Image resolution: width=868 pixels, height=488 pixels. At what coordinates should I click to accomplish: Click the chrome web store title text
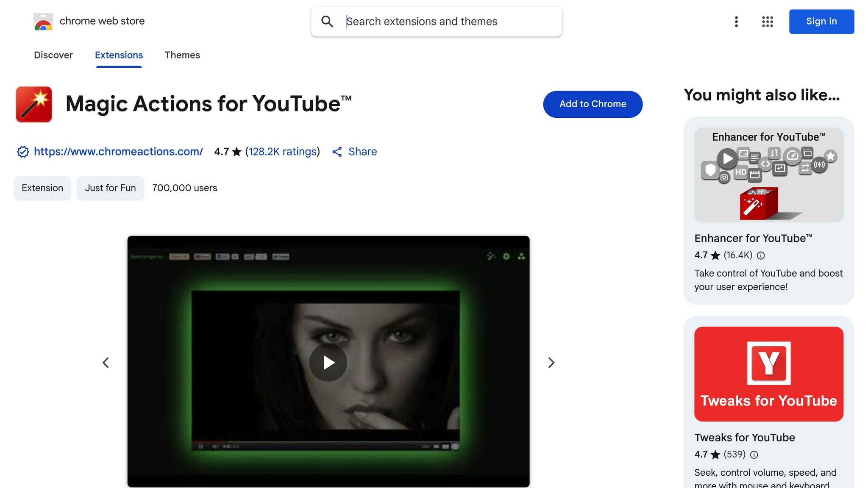(102, 21)
